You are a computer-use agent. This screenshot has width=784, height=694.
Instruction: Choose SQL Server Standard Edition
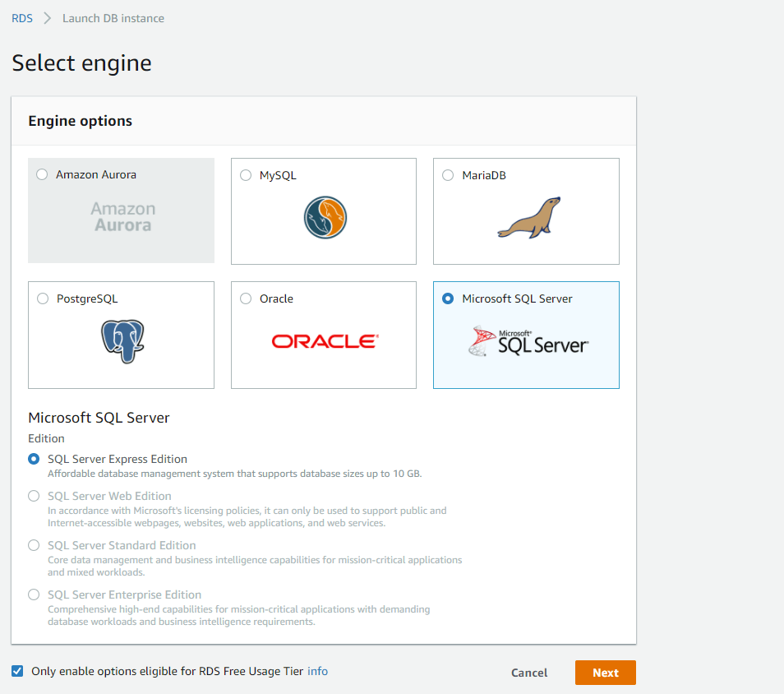tap(34, 545)
